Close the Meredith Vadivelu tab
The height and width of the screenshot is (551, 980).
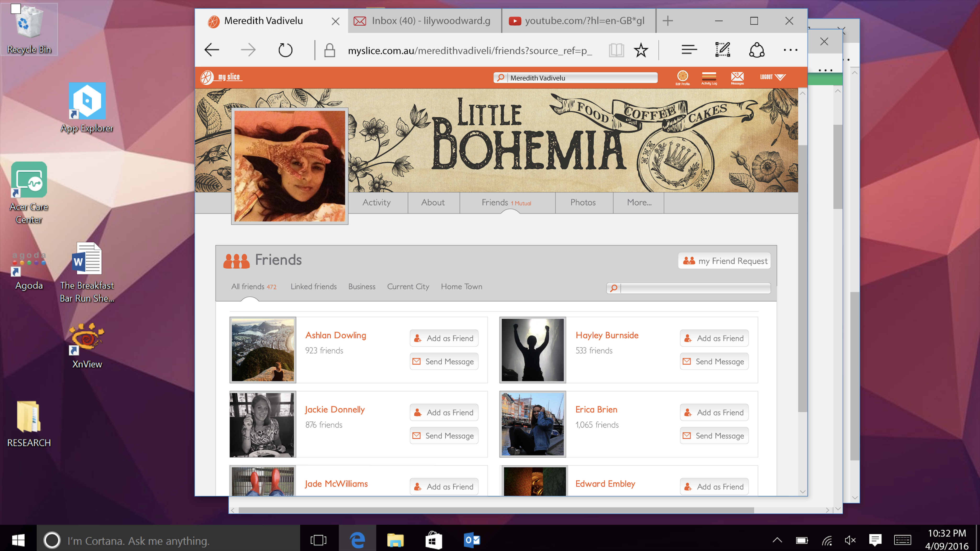335,21
